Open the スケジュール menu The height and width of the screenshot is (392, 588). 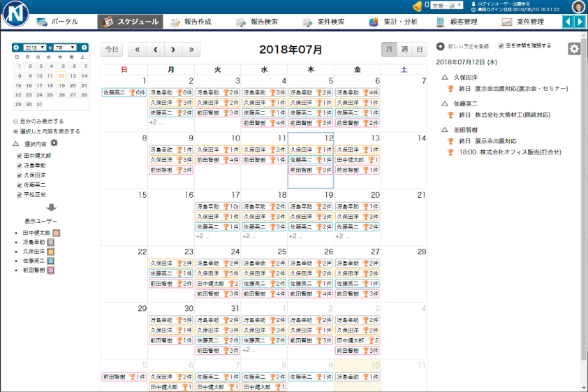[130, 22]
